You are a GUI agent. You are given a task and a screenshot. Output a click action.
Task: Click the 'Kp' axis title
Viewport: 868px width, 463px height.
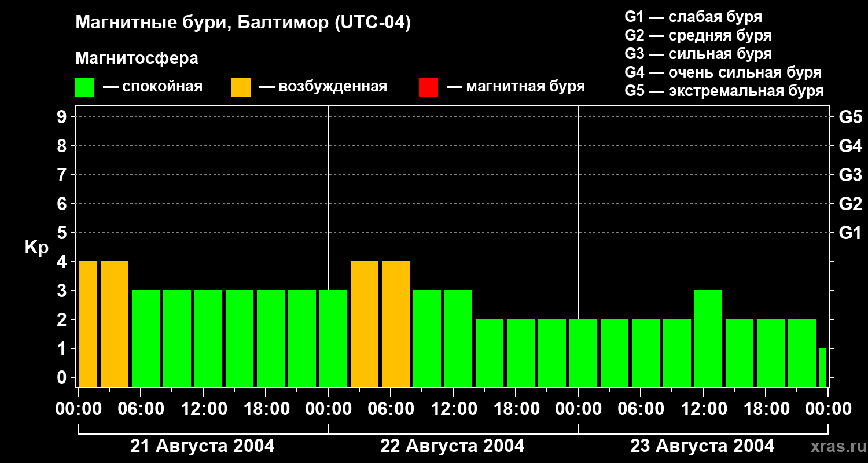coord(36,248)
